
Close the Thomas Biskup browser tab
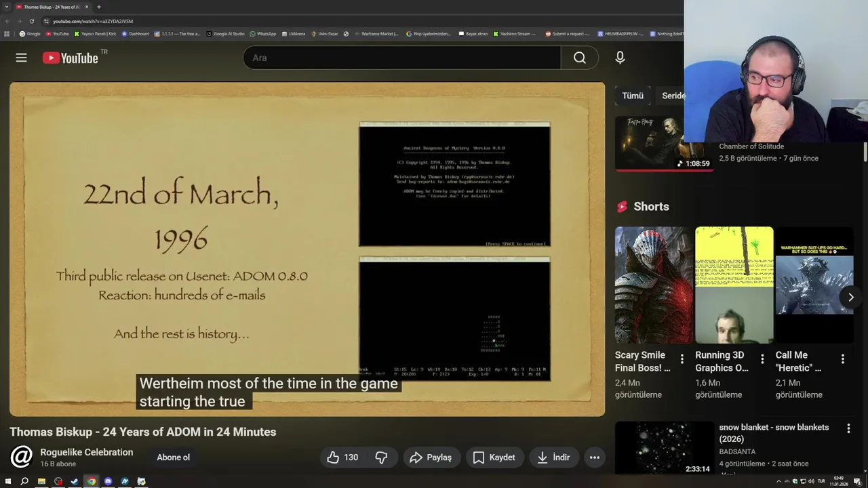click(x=86, y=7)
